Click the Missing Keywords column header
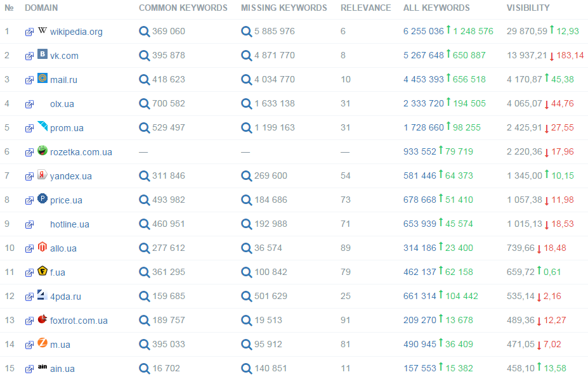588x377 pixels. point(284,8)
